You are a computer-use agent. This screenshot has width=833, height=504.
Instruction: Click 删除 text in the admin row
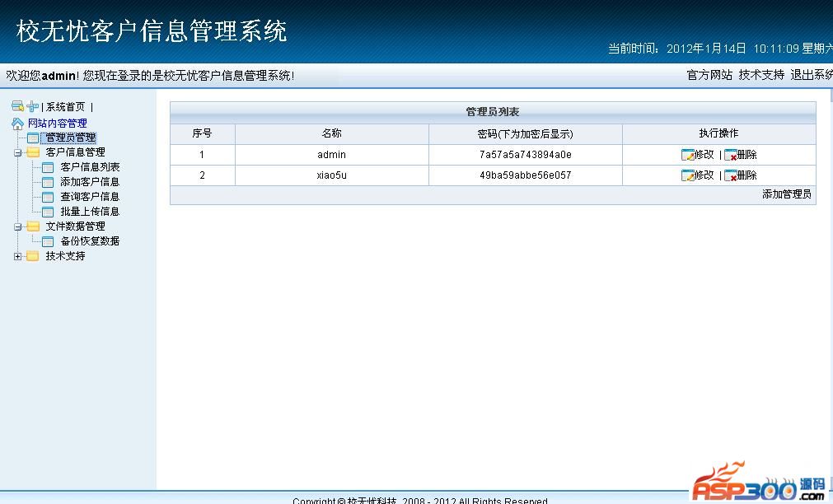click(747, 155)
